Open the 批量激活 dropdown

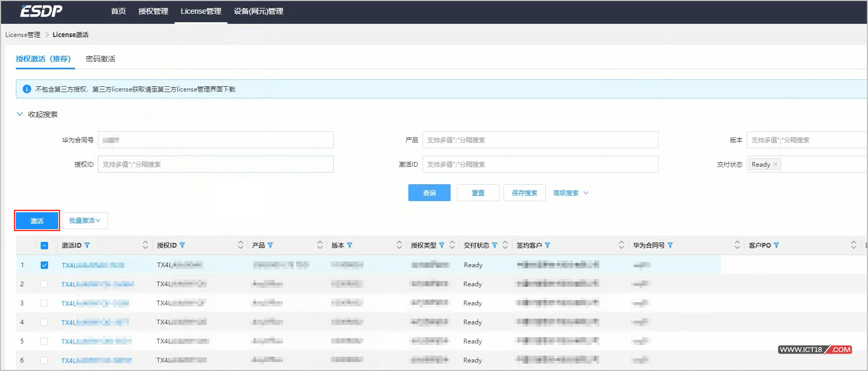pyautogui.click(x=85, y=221)
